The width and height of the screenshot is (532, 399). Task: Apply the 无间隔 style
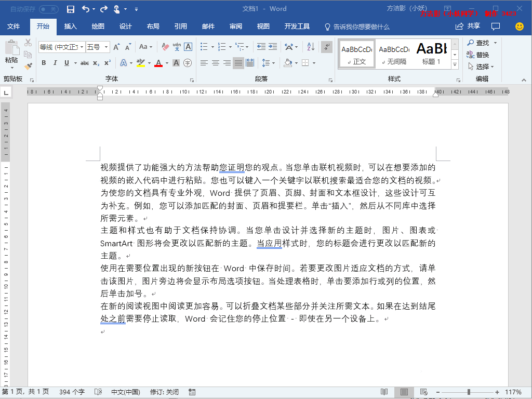(x=395, y=54)
